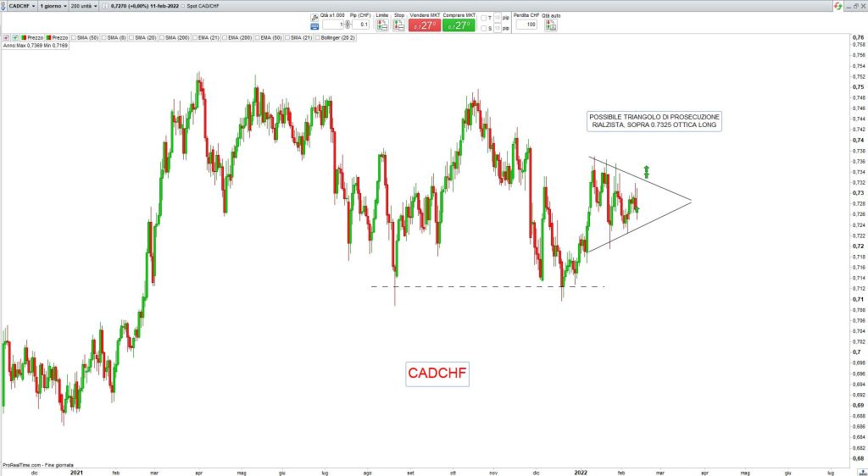
Task: Click the T pip value field
Action: [x=497, y=18]
